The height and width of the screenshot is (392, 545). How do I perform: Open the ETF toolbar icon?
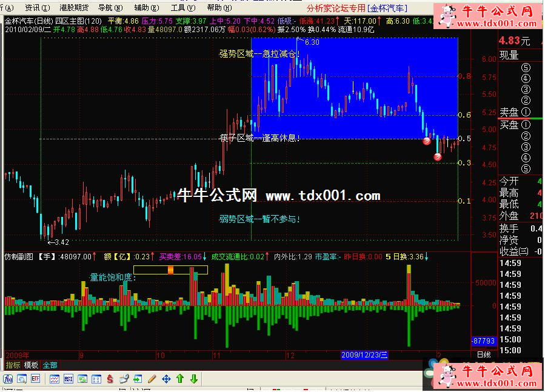(x=35, y=379)
